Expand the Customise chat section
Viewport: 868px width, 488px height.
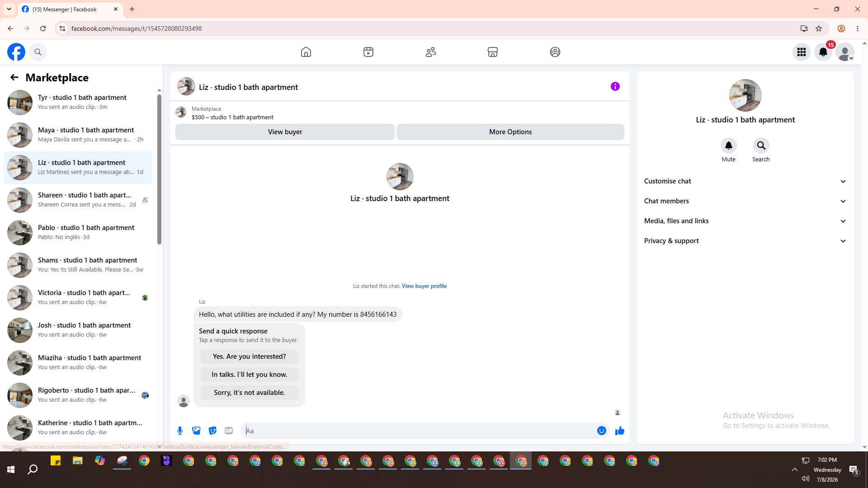pos(745,181)
